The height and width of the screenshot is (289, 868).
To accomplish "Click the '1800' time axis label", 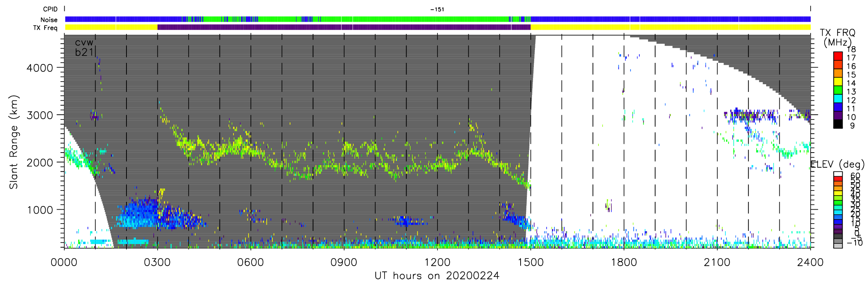I will click(x=624, y=263).
